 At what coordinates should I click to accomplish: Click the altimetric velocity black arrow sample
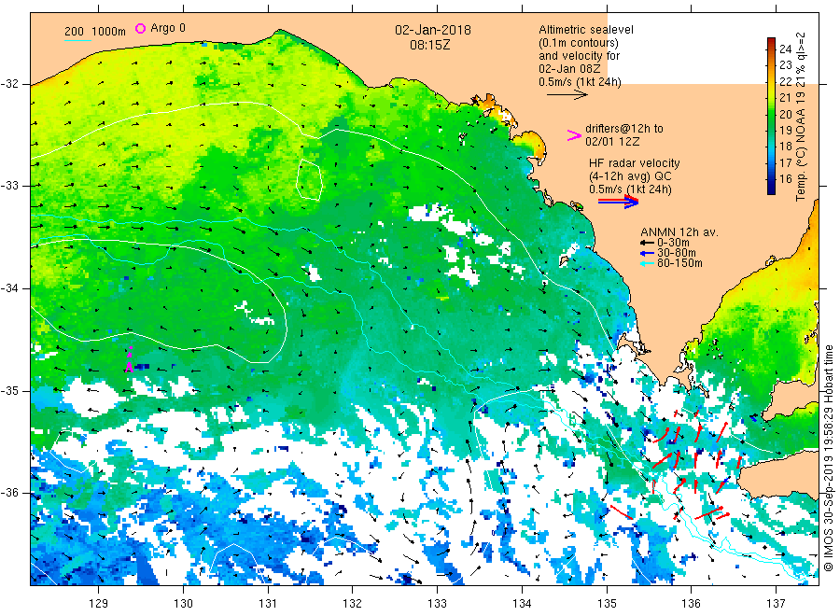(x=567, y=95)
